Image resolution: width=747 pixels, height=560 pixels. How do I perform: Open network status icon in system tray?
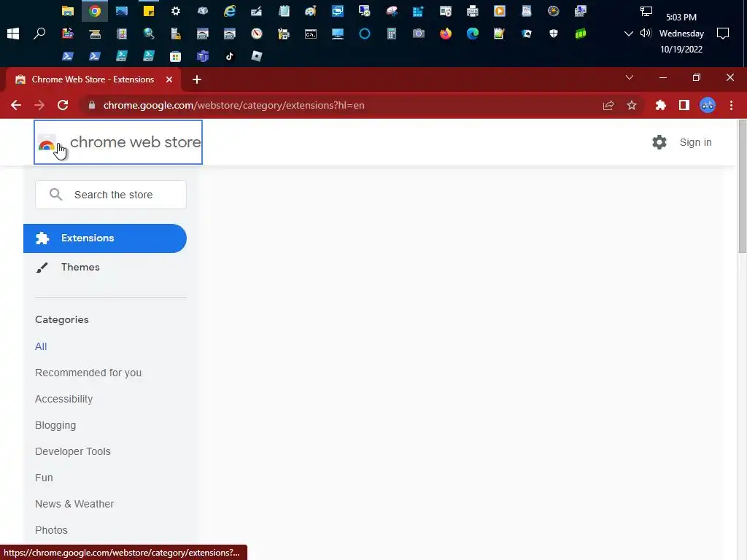(x=646, y=11)
